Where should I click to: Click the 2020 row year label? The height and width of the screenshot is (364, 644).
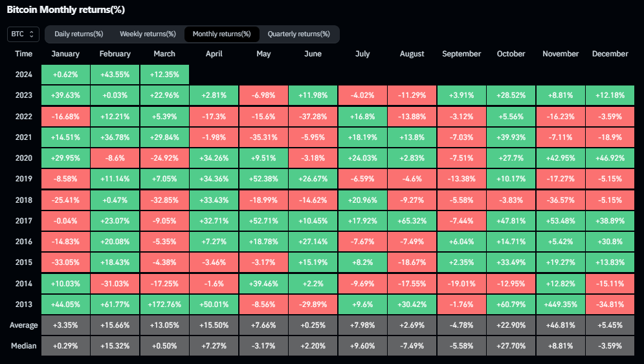[x=24, y=158]
